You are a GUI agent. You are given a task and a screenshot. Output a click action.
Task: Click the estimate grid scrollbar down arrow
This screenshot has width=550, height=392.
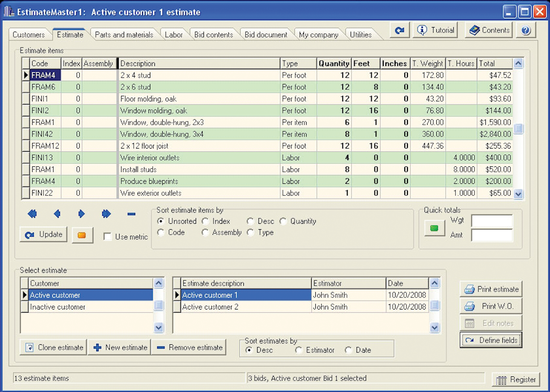[518, 194]
